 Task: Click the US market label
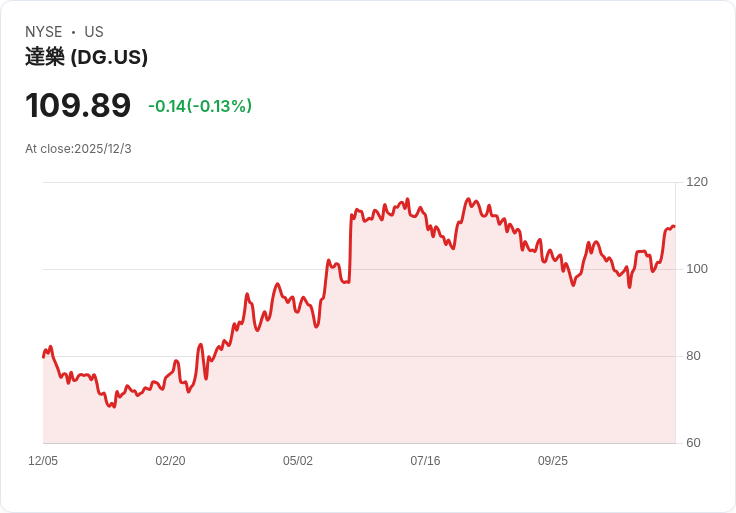(x=94, y=32)
